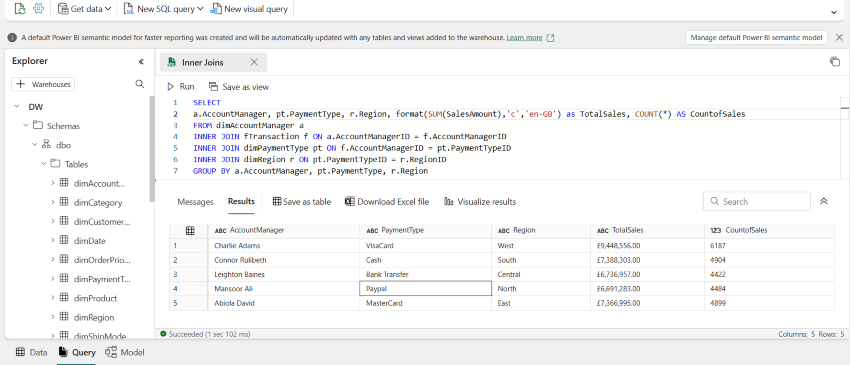Focus the results Search field
850x365 pixels.
757,201
